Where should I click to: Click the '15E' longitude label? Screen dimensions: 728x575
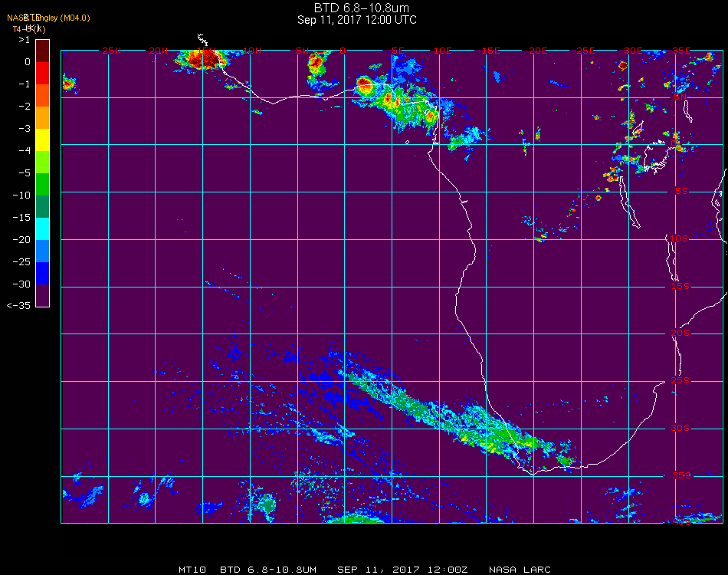[490, 51]
